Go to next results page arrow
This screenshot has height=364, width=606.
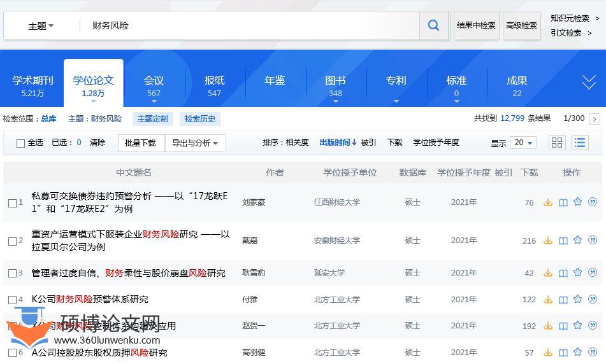[x=595, y=119]
